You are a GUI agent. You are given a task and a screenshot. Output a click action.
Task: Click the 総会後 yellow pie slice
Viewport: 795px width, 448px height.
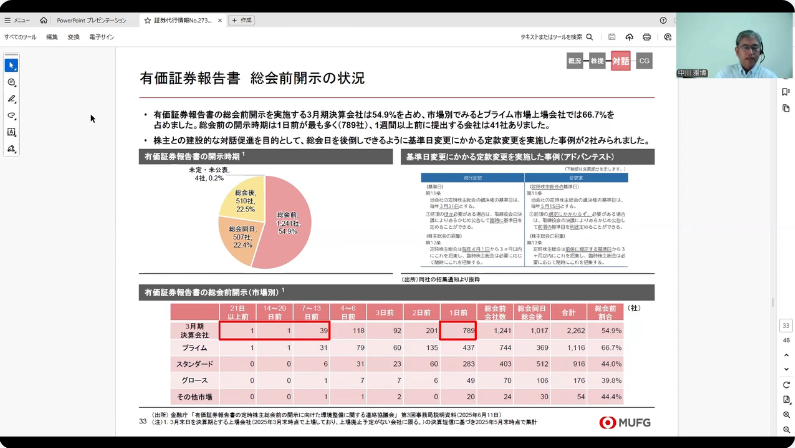(x=245, y=200)
